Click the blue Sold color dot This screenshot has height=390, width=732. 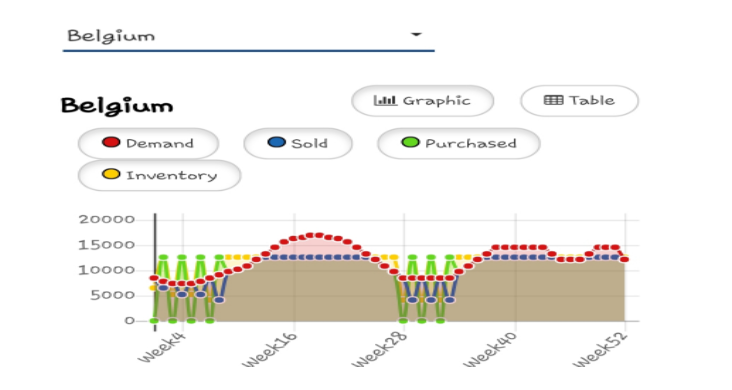[277, 142]
